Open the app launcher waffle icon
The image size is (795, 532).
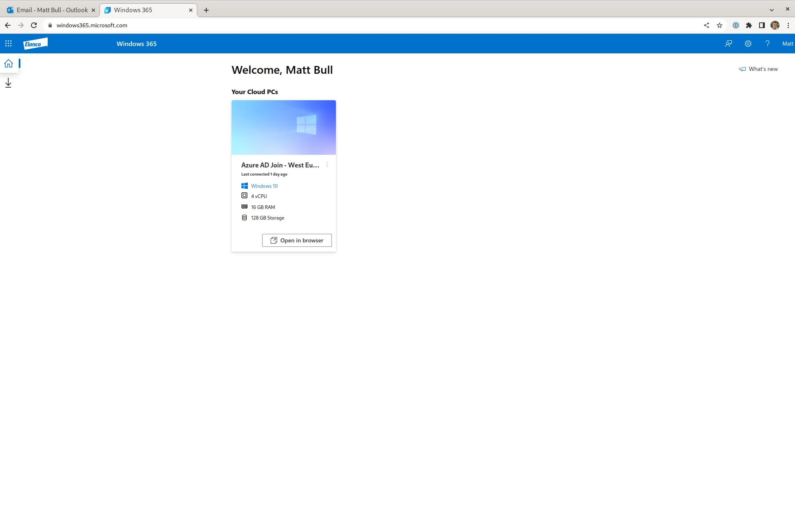pyautogui.click(x=8, y=44)
